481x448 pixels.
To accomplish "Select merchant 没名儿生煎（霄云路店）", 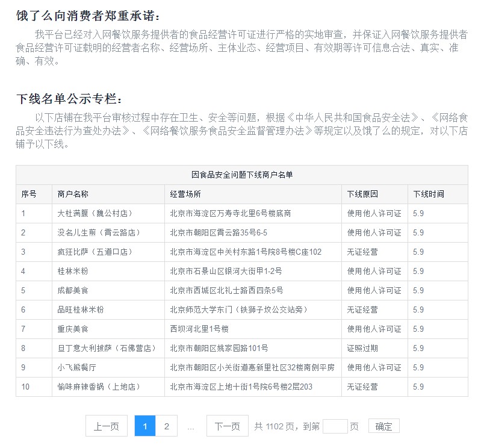I will click(100, 232).
